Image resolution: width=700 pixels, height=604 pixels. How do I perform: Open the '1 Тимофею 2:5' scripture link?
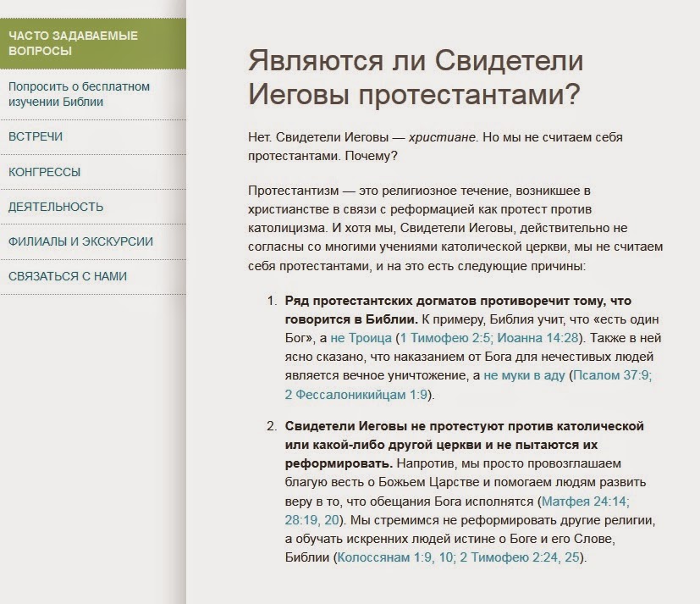pyautogui.click(x=445, y=338)
